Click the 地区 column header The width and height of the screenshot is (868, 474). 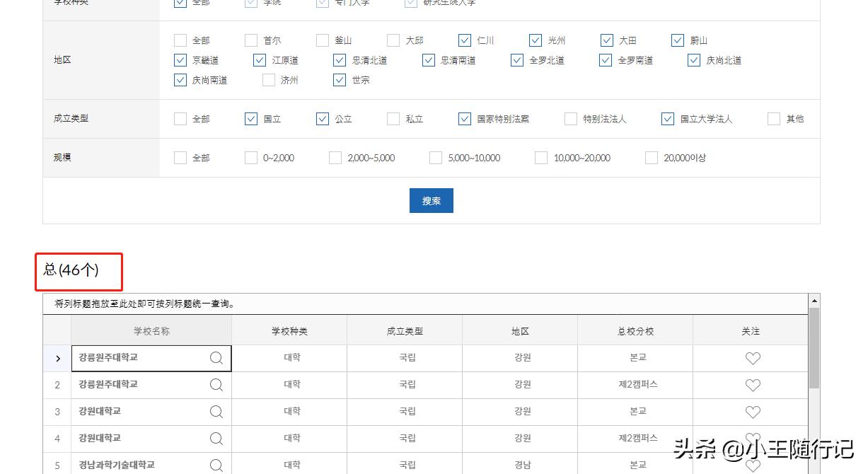pos(520,330)
